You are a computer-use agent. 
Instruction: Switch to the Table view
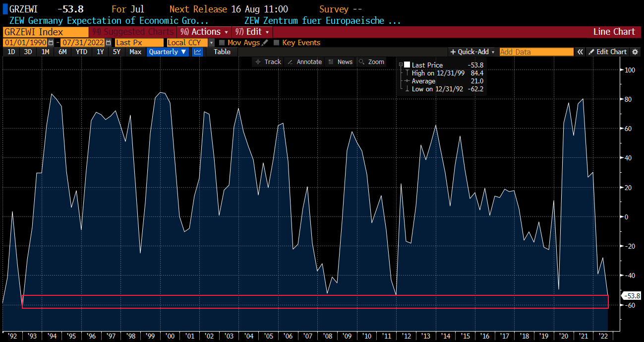pyautogui.click(x=222, y=52)
